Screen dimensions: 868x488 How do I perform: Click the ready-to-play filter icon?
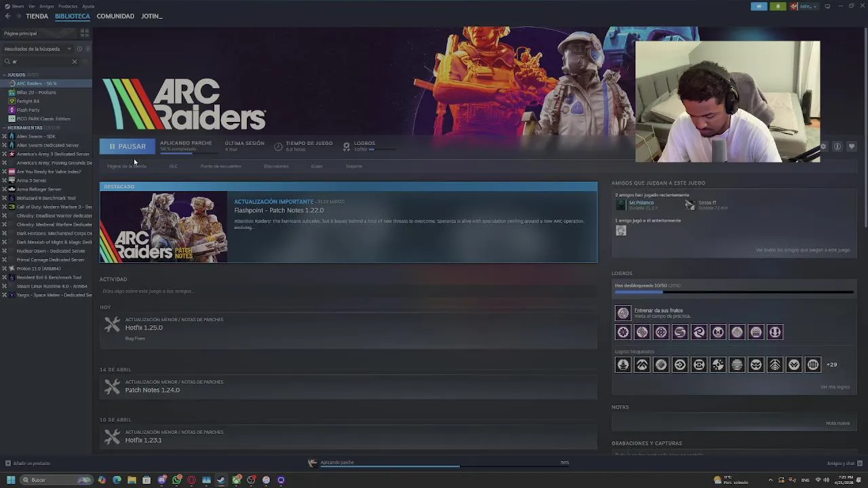pos(87,49)
